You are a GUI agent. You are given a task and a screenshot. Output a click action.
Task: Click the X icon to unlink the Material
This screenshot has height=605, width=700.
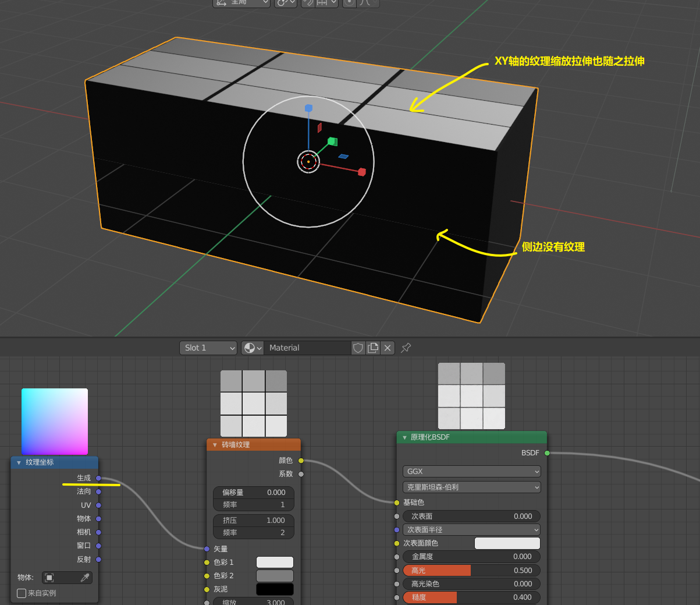[x=387, y=348]
